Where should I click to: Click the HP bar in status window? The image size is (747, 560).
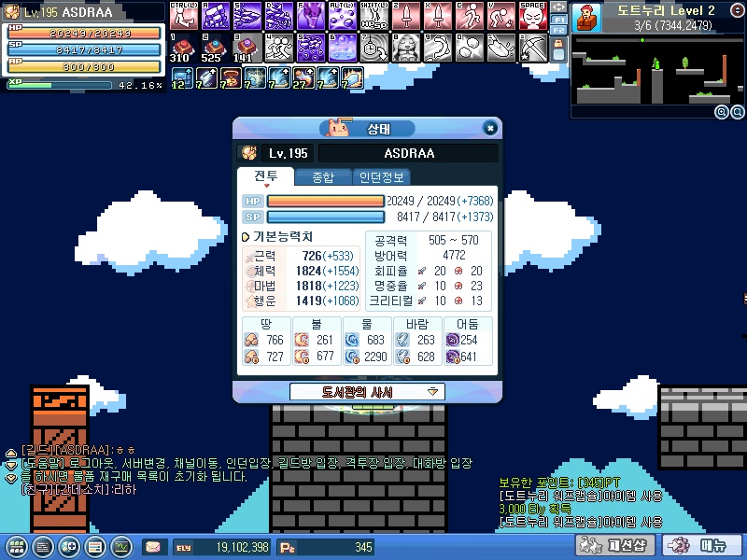pyautogui.click(x=326, y=201)
